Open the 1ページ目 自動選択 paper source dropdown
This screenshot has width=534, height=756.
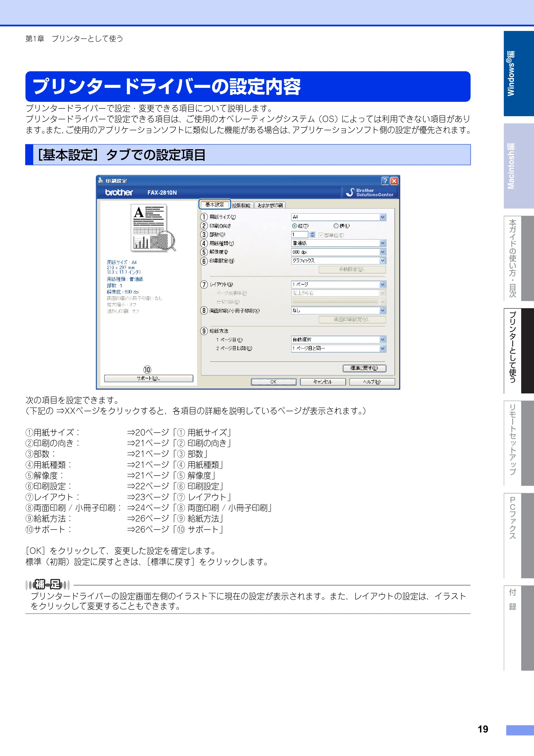click(339, 339)
